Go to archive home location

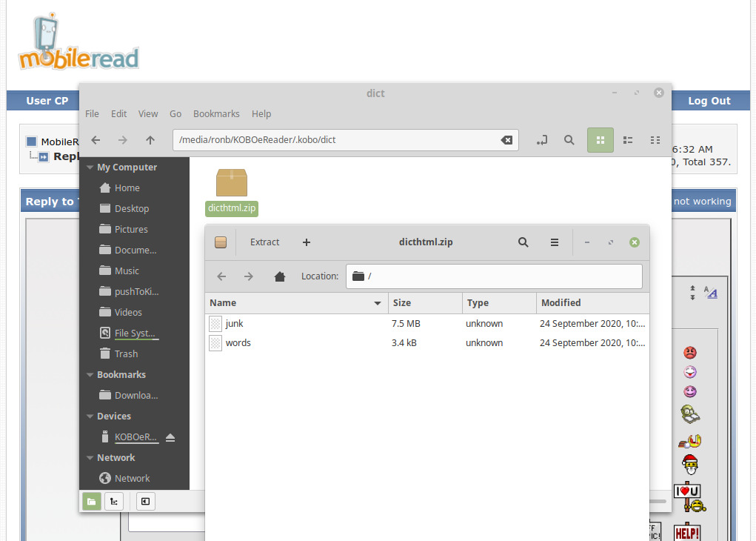point(280,276)
